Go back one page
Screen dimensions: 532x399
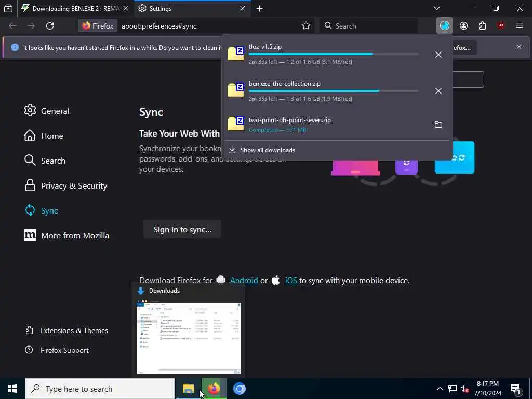(x=12, y=26)
